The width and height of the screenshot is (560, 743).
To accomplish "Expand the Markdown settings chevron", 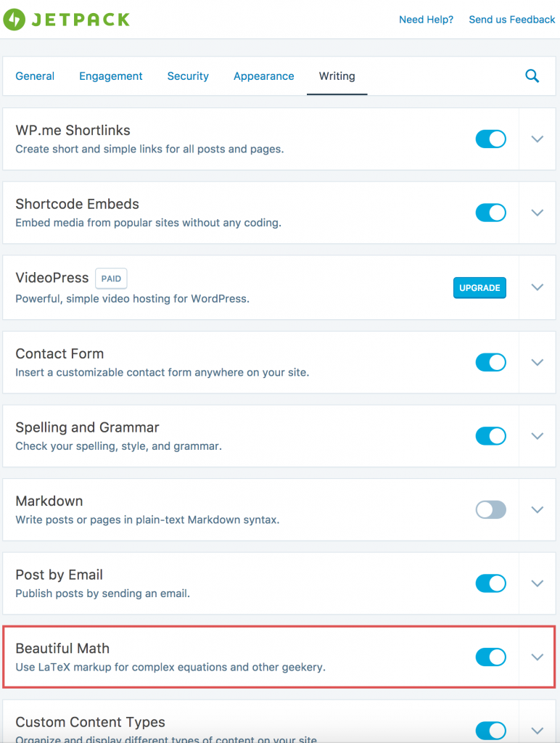I will coord(538,509).
